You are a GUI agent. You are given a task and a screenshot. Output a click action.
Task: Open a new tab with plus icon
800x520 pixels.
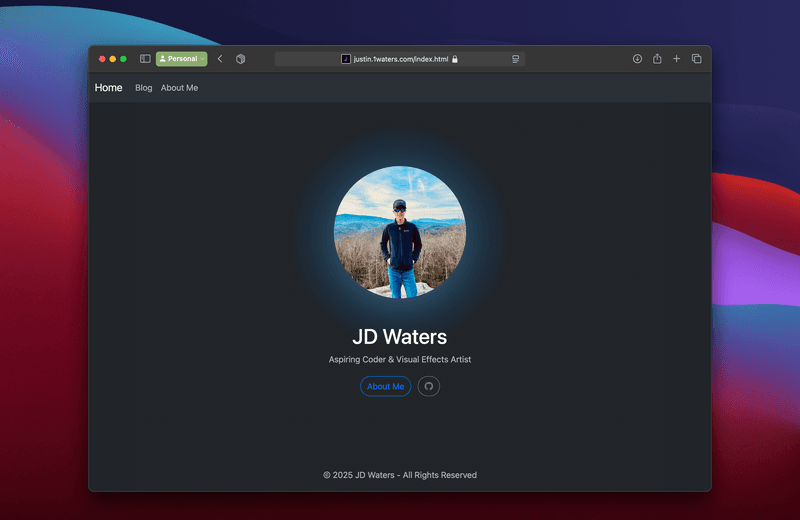click(677, 59)
